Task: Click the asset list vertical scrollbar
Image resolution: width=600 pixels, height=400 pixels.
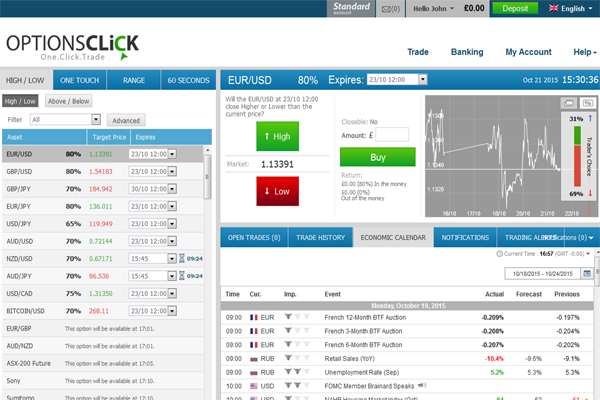Action: click(207, 176)
